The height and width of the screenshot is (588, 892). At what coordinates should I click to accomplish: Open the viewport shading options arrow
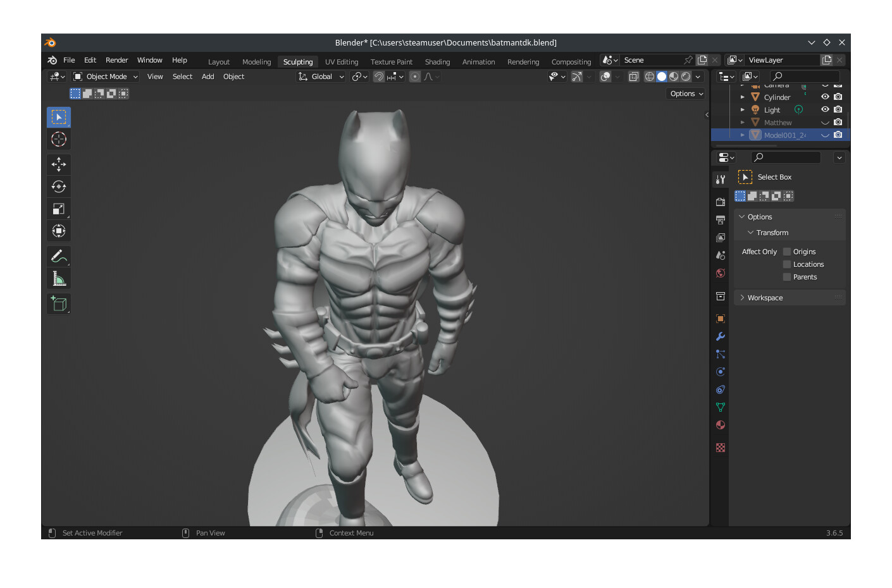[x=698, y=77]
